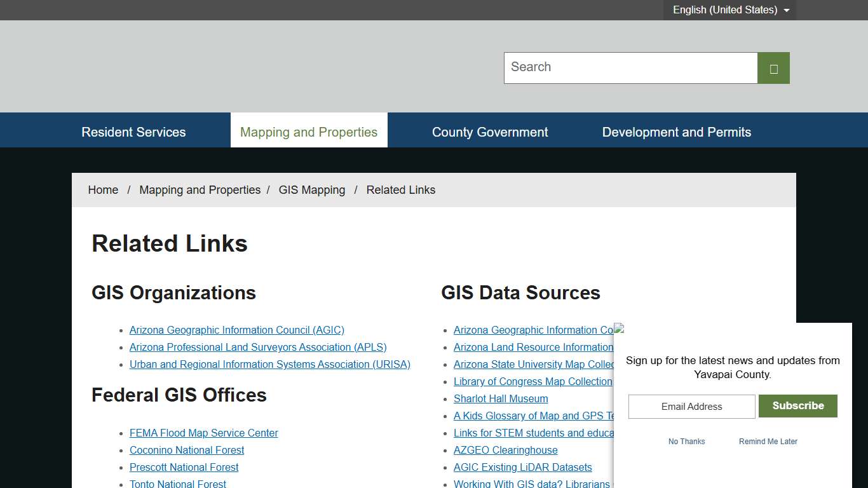Dismiss popup with No Thanks
The height and width of the screenshot is (488, 868).
[x=686, y=441]
